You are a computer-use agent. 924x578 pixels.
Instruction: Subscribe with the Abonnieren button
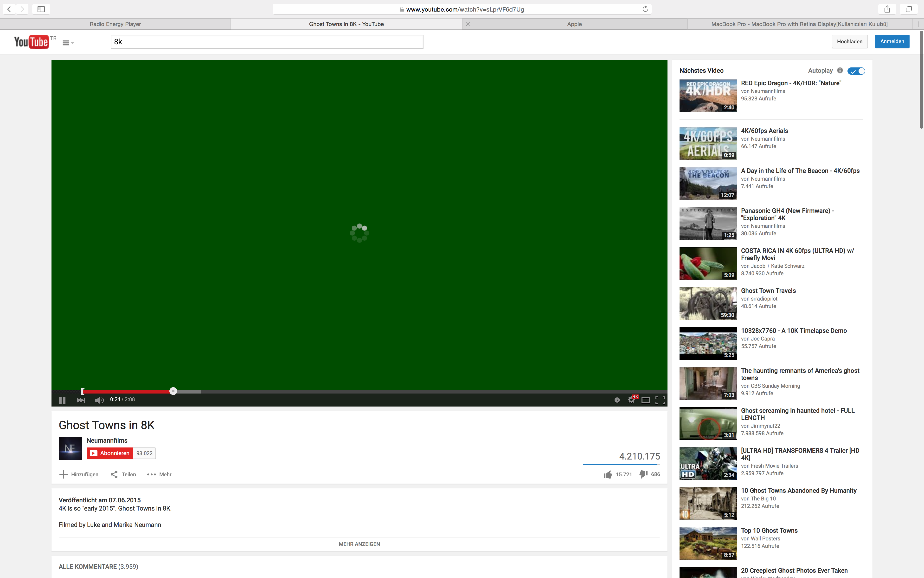[x=110, y=453]
